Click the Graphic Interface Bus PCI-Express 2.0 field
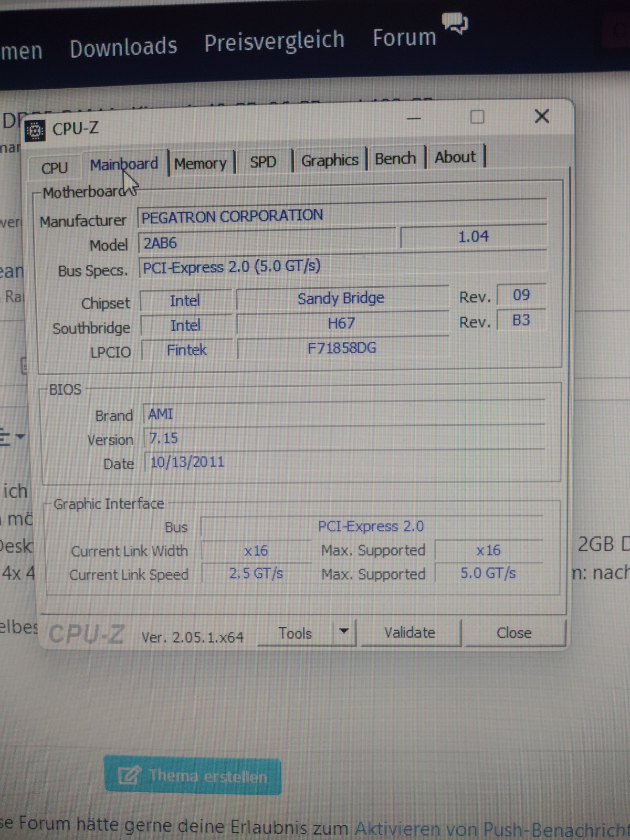 [x=371, y=526]
